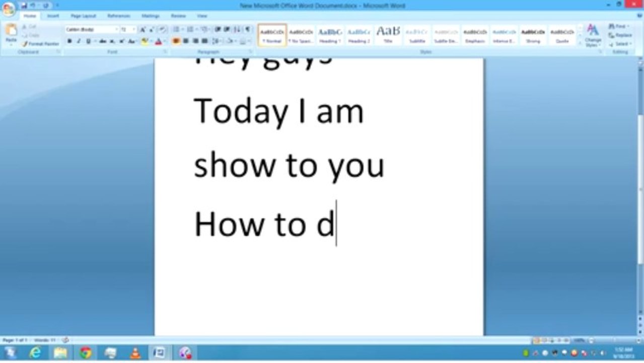Paste clipboard contents with Paste icon

click(x=11, y=30)
